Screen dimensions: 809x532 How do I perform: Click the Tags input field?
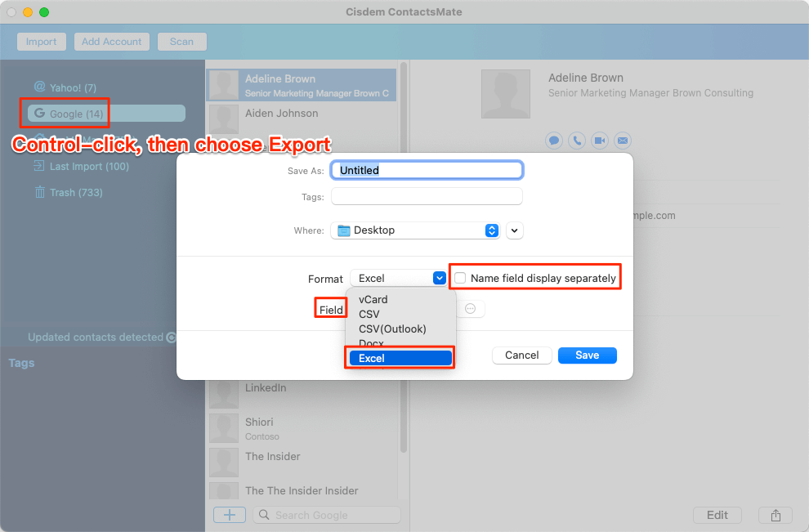tap(427, 197)
